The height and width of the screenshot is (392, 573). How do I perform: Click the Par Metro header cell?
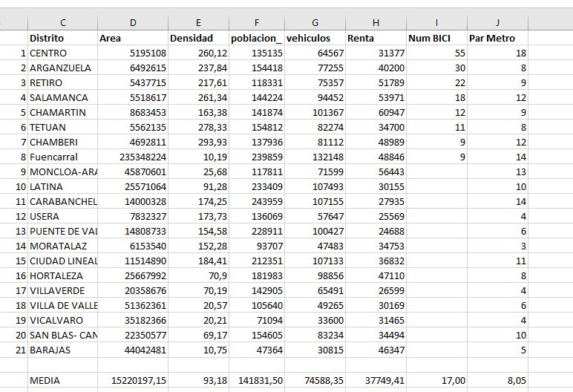point(498,38)
